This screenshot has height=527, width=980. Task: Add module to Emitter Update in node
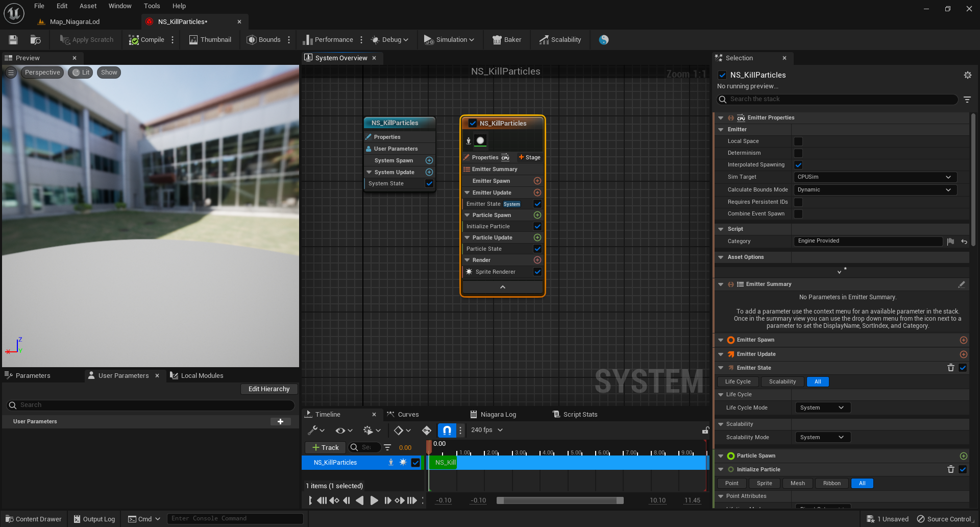537,193
